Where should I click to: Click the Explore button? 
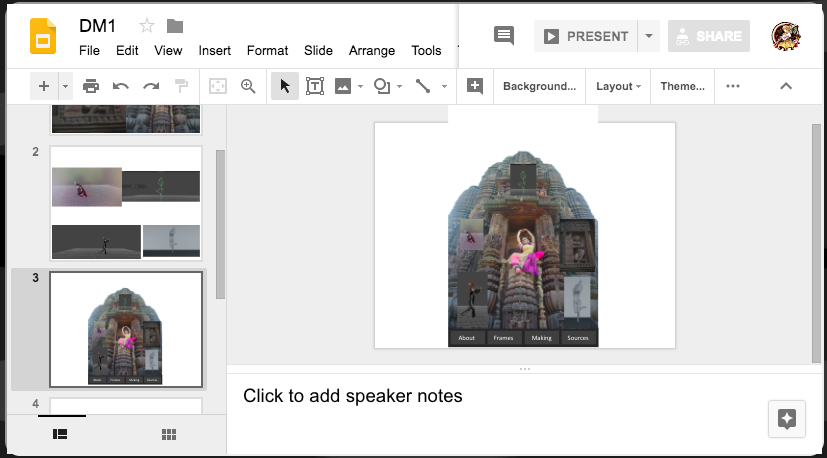786,419
